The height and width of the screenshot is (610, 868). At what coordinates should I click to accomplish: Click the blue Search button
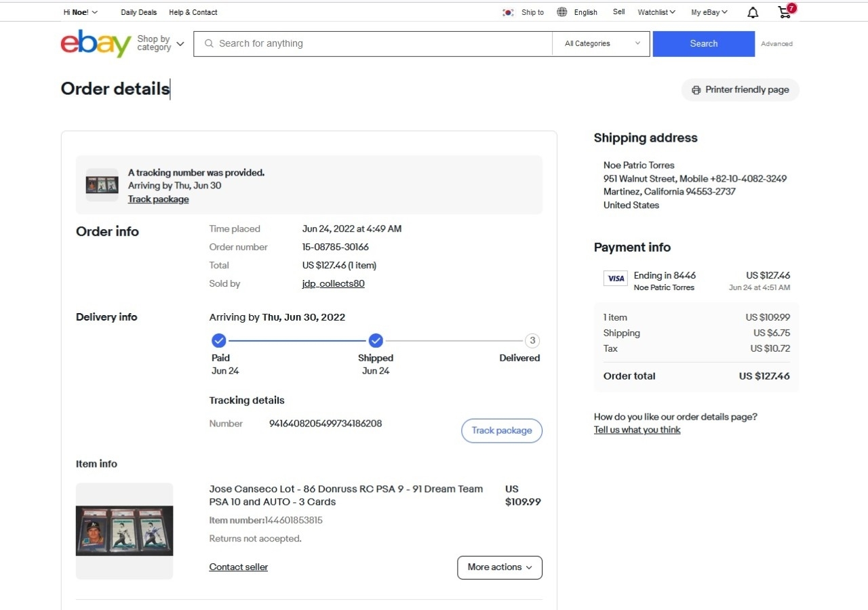coord(704,43)
